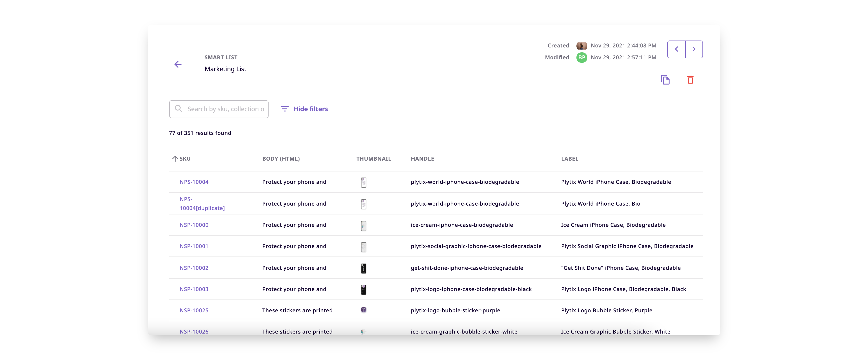Open product NSP-10025

pyautogui.click(x=194, y=310)
